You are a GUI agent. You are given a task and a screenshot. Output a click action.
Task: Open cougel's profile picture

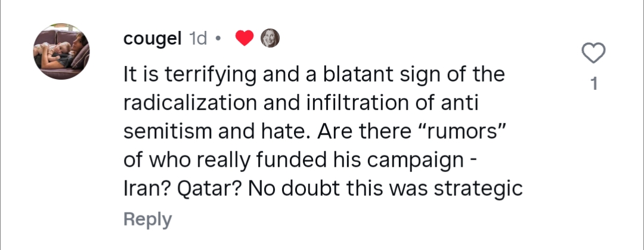pos(60,52)
